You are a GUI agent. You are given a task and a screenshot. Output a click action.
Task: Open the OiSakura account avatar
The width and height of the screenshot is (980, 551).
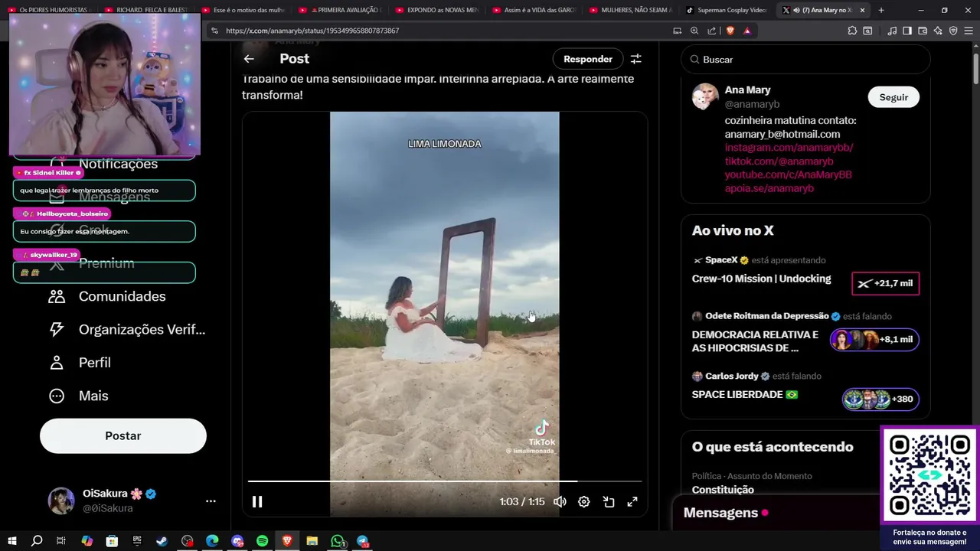click(x=61, y=500)
